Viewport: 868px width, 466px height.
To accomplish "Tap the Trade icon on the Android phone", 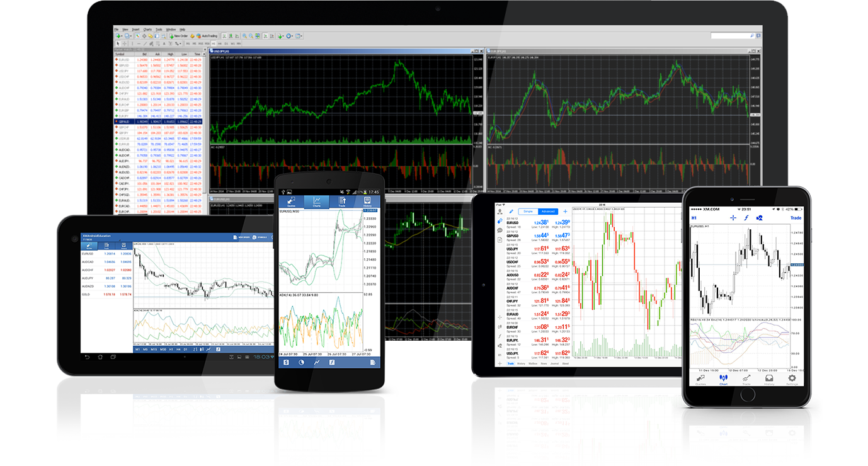I will tap(342, 202).
